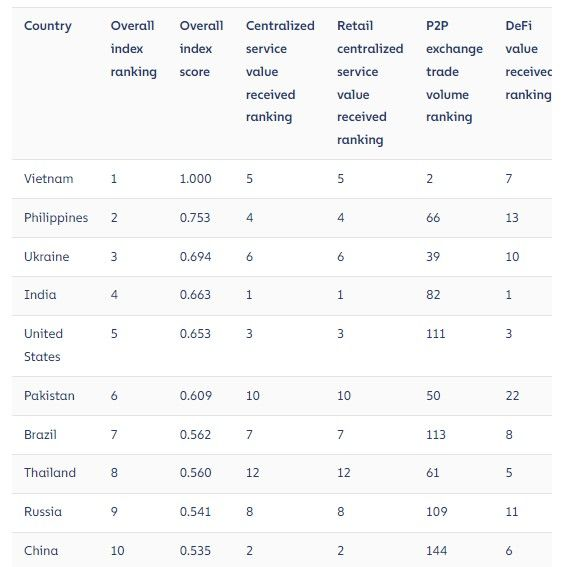Click the Philippines row name
This screenshot has width=563, height=567.
pyautogui.click(x=56, y=218)
